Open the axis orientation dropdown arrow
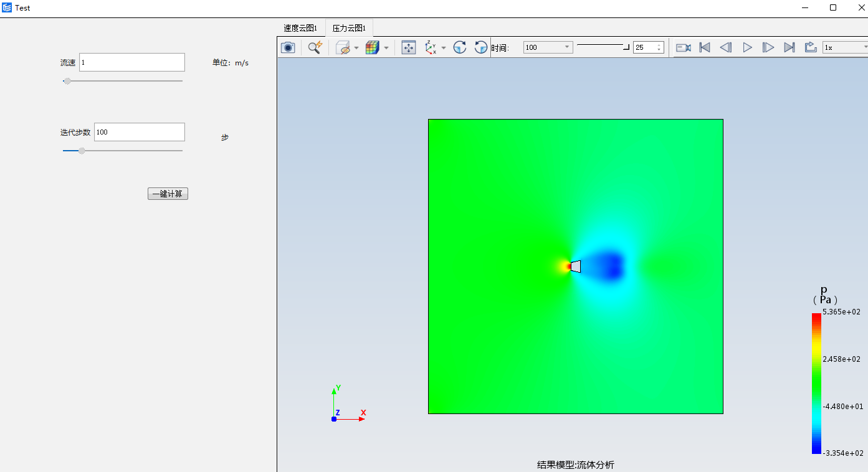This screenshot has width=868, height=472. click(444, 48)
